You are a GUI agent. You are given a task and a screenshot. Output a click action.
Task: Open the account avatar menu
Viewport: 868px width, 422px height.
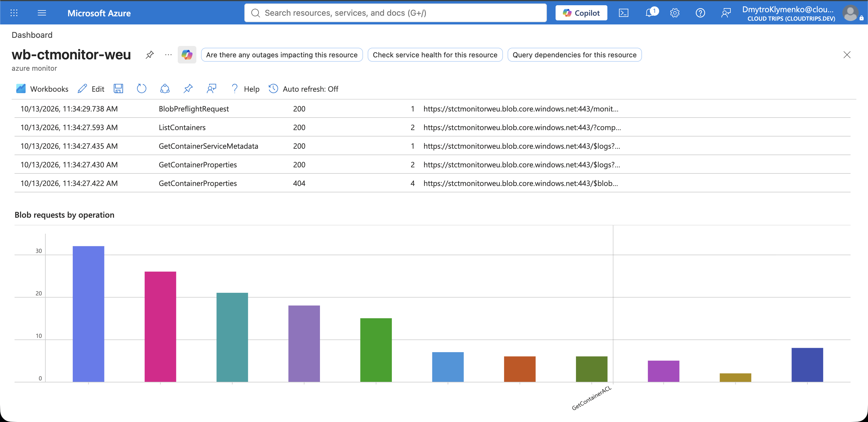850,13
